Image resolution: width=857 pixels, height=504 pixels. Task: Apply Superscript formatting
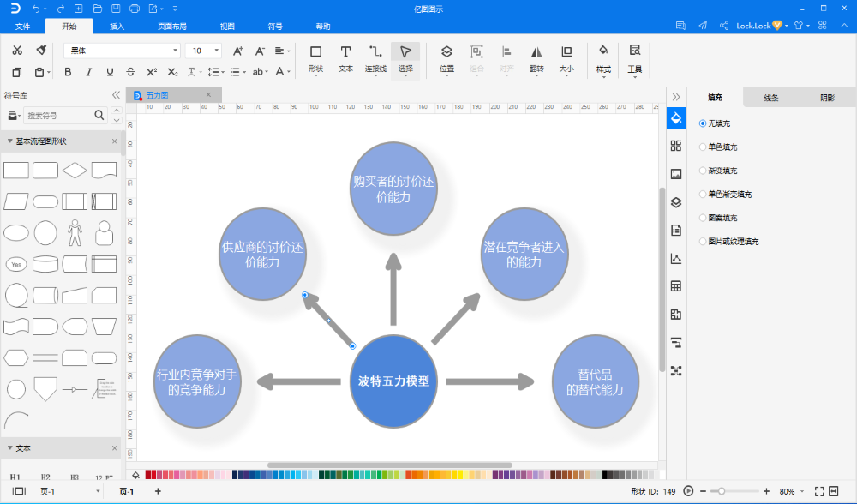152,72
